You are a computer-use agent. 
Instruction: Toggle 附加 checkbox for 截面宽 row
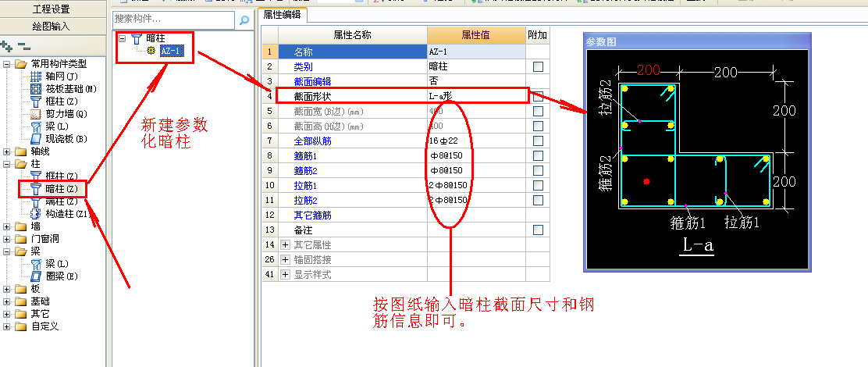pyautogui.click(x=538, y=111)
